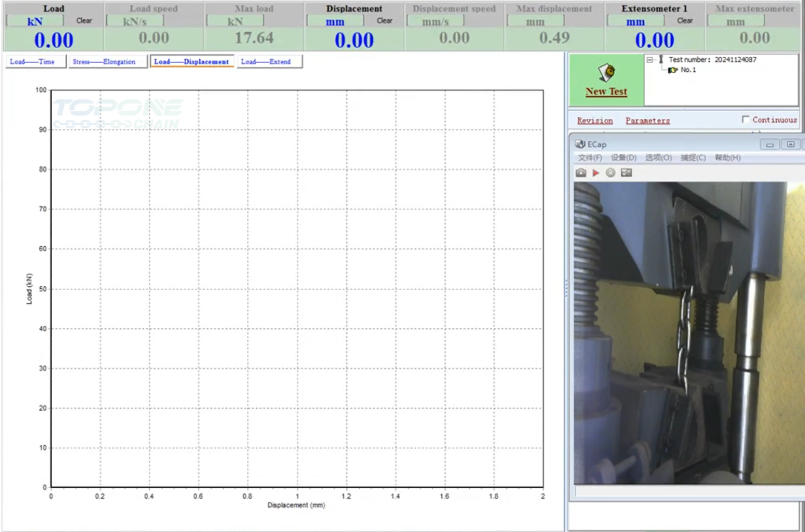Open the 捕捉(C) menu in ECap

(693, 158)
